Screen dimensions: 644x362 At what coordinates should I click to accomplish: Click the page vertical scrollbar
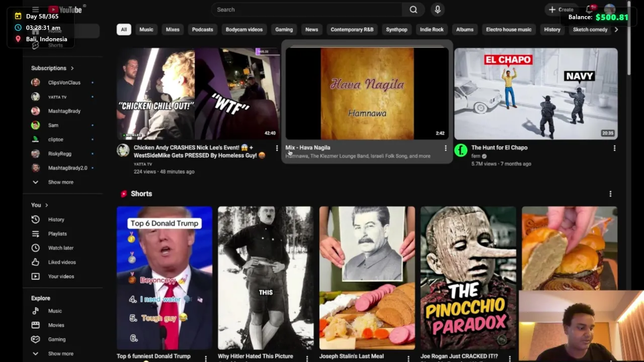629,39
